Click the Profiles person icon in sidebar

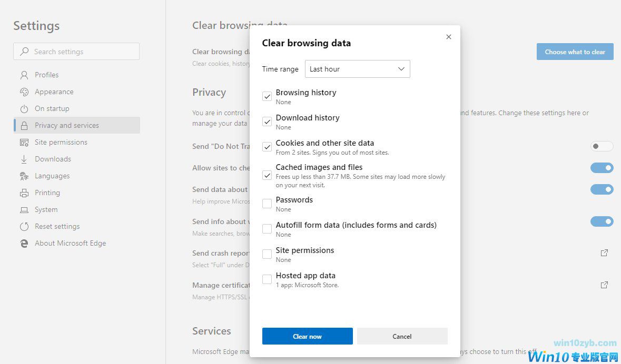(24, 75)
